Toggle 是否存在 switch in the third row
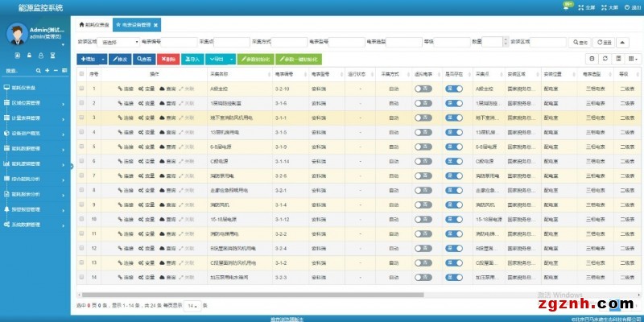The width and height of the screenshot is (644, 322). pos(453,118)
